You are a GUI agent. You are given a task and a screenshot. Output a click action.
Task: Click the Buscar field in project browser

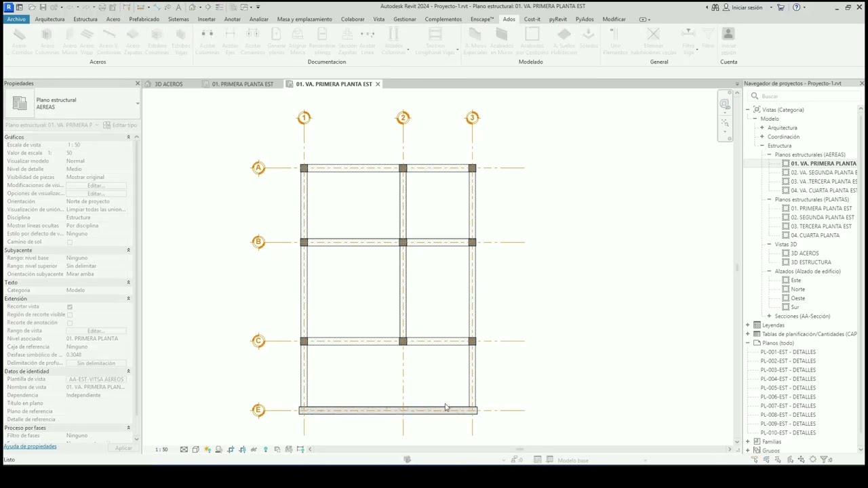pyautogui.click(x=803, y=96)
